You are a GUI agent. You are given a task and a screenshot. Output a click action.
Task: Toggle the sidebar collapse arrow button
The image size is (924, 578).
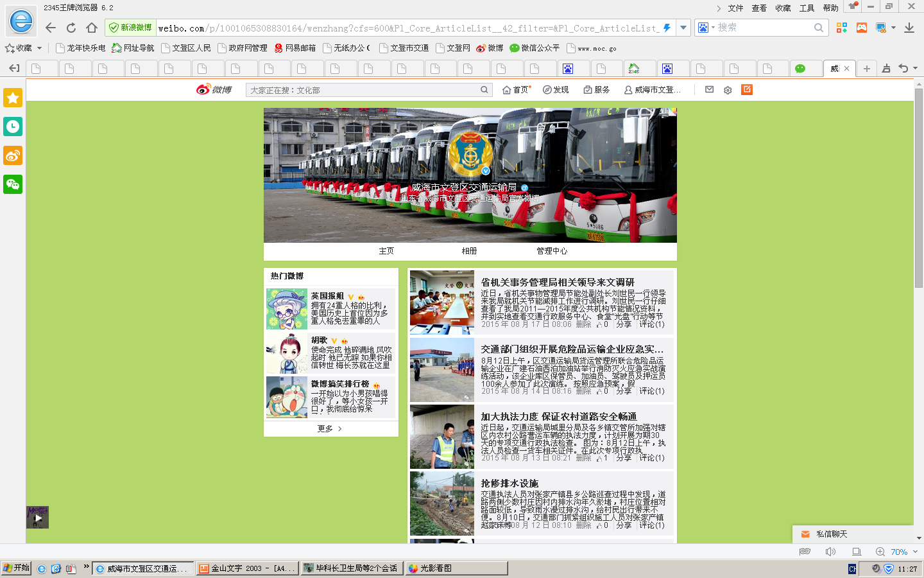point(13,68)
